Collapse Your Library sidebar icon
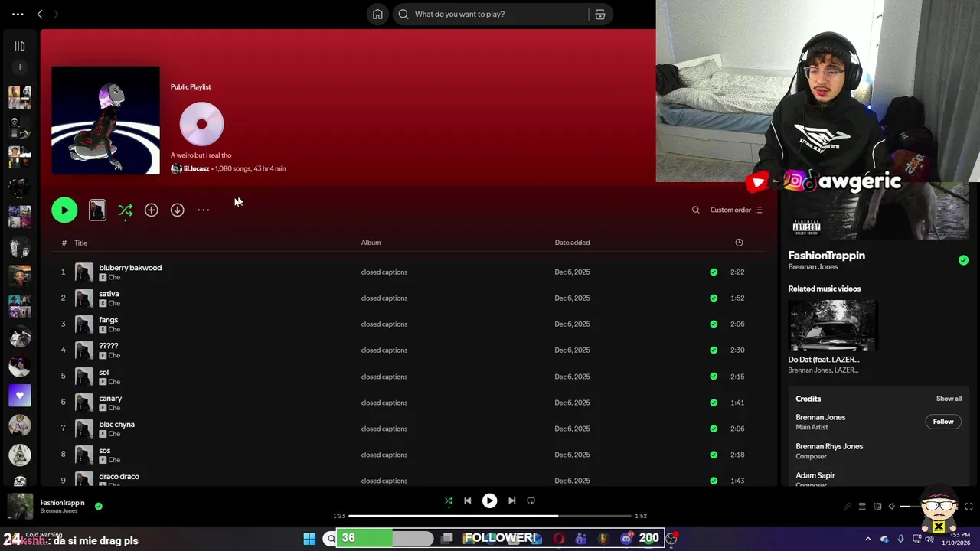This screenshot has height=551, width=980. (20, 46)
